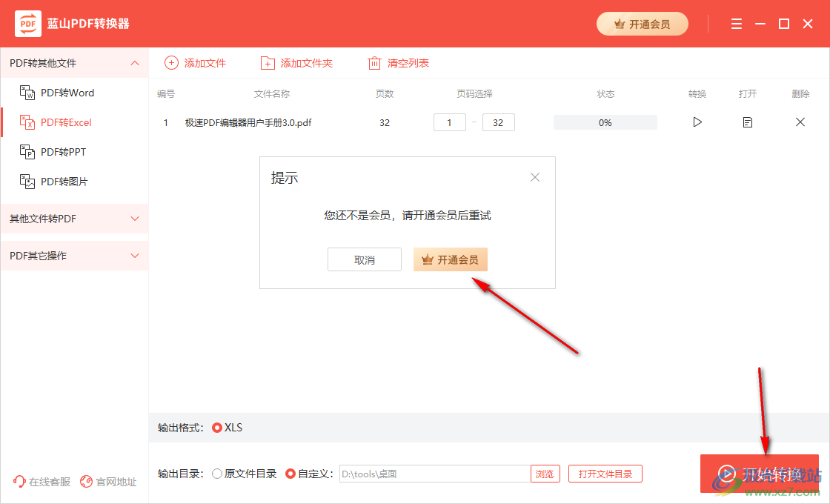The width and height of the screenshot is (830, 504).
Task: Remove 极速PDF编辑器用户手册3.0.pdf with the delete X icon
Action: pyautogui.click(x=800, y=122)
